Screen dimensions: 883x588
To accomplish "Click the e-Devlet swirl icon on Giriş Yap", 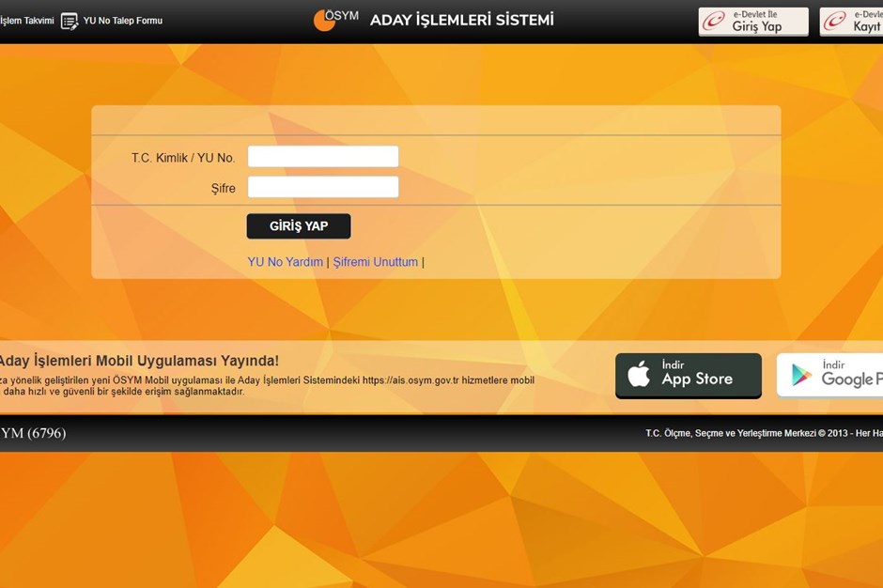I will point(714,21).
